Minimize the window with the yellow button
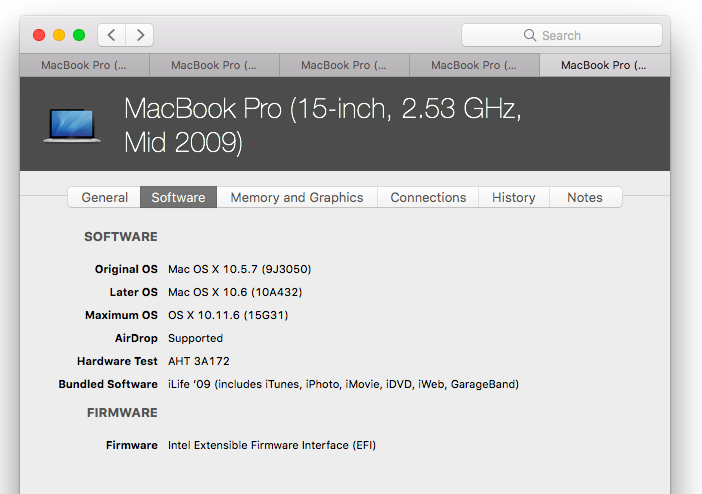 tap(59, 35)
